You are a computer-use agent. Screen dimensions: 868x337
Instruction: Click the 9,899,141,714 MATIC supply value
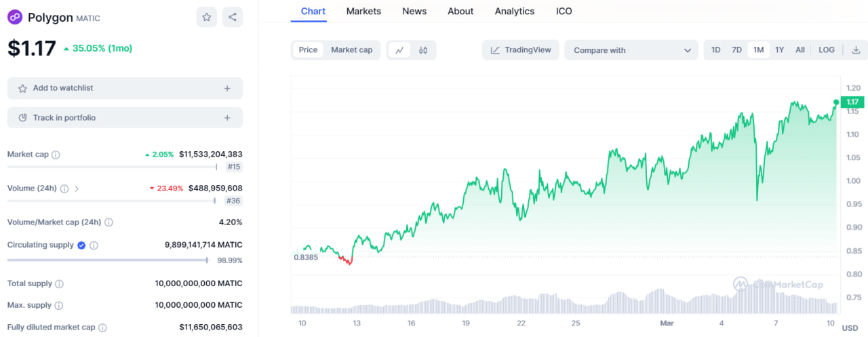(203, 245)
